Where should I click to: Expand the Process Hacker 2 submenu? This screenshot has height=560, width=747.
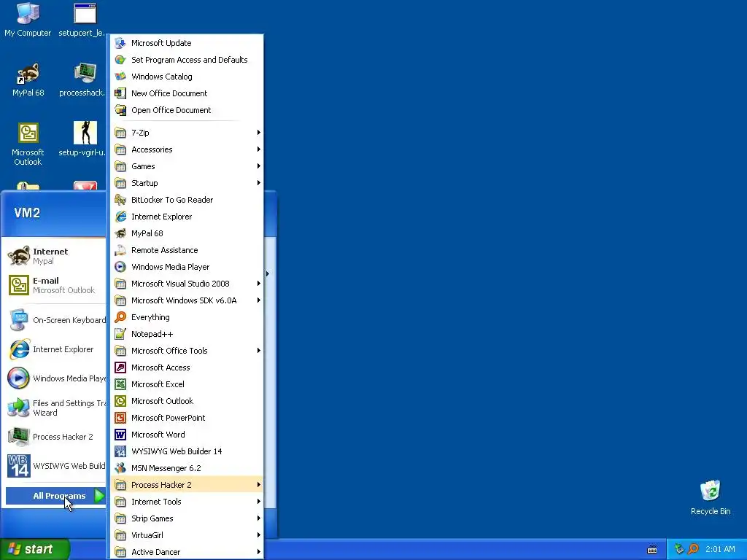[x=186, y=485]
